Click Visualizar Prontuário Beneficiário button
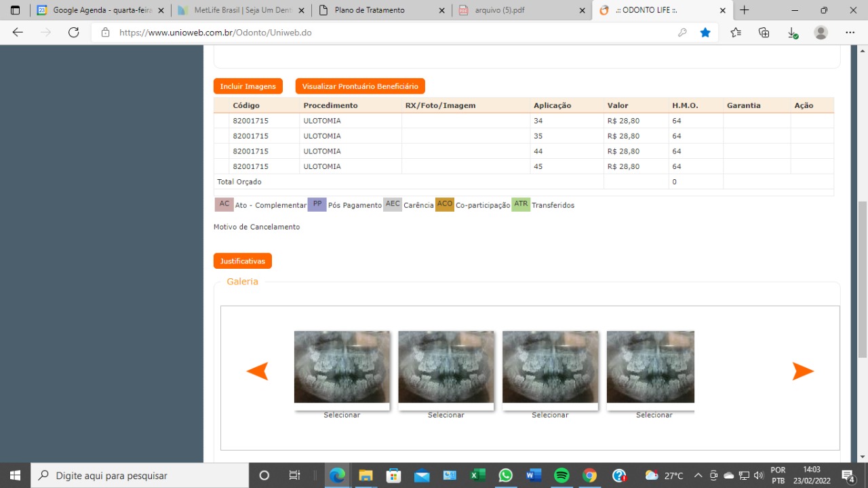The height and width of the screenshot is (488, 868). (x=360, y=86)
